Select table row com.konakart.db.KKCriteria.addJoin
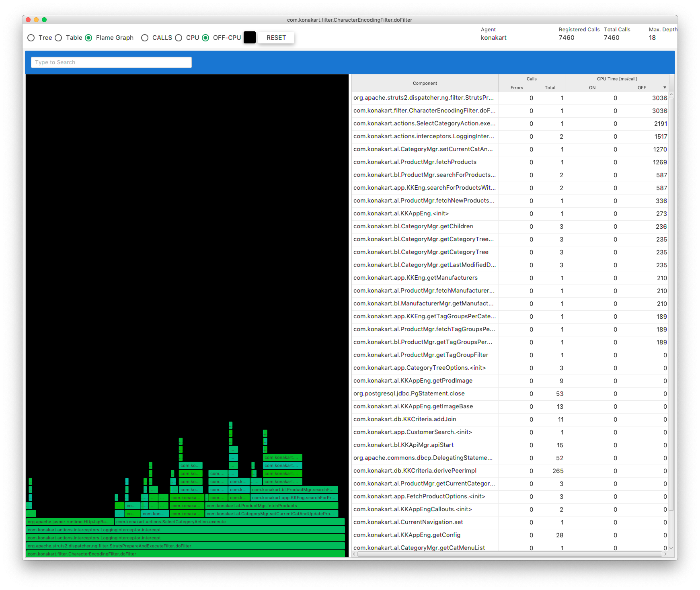Image resolution: width=700 pixels, height=590 pixels. point(510,419)
